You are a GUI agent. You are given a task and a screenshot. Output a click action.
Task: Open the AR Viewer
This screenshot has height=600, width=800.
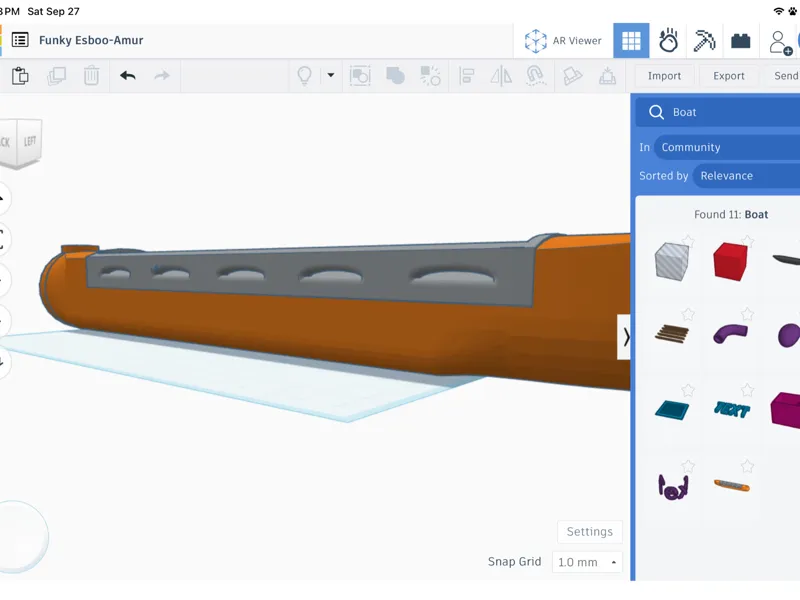click(x=563, y=40)
